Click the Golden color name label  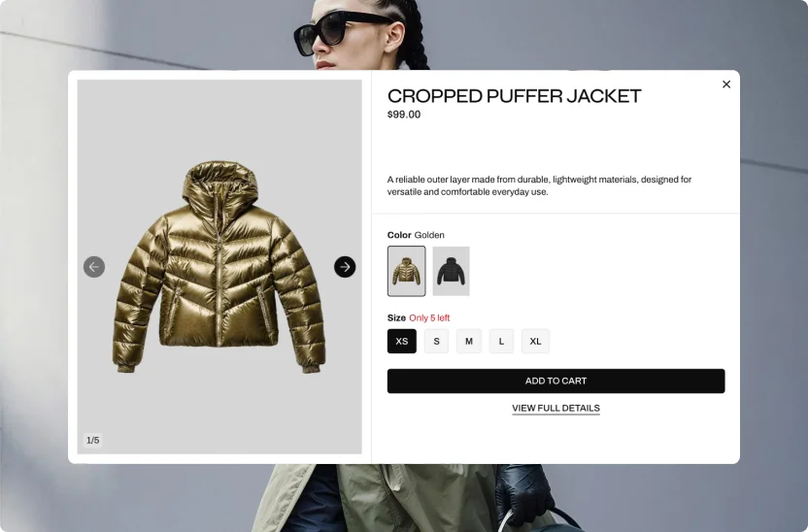click(429, 235)
